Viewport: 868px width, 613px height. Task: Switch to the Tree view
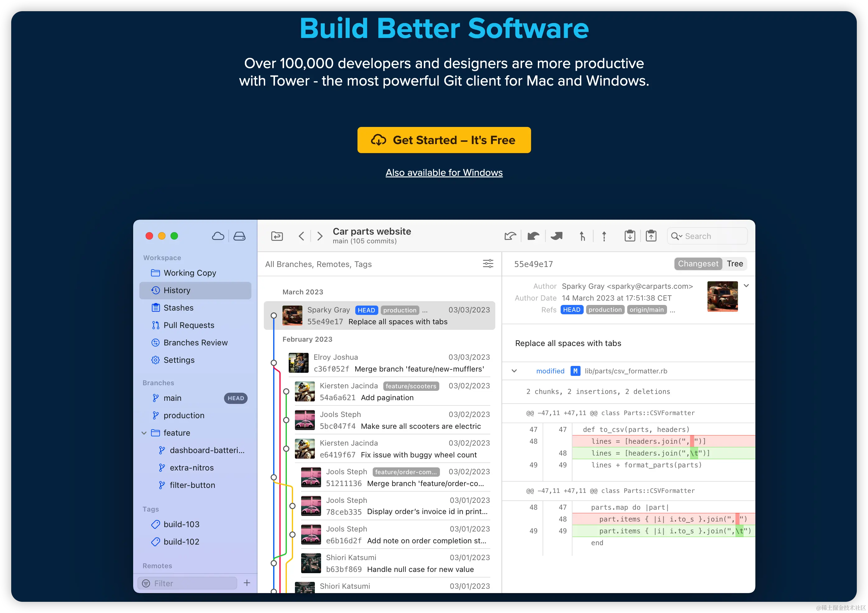tap(735, 264)
